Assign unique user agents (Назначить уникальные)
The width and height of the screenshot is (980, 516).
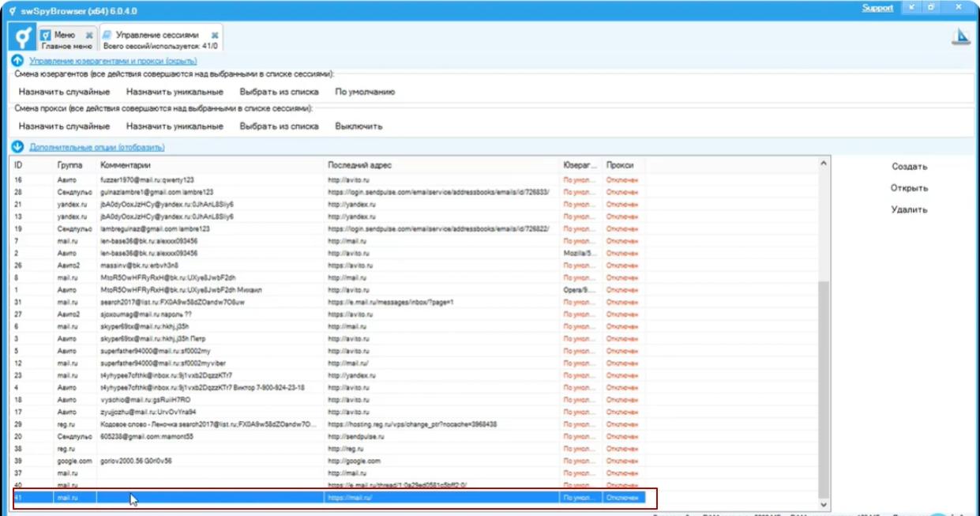175,92
